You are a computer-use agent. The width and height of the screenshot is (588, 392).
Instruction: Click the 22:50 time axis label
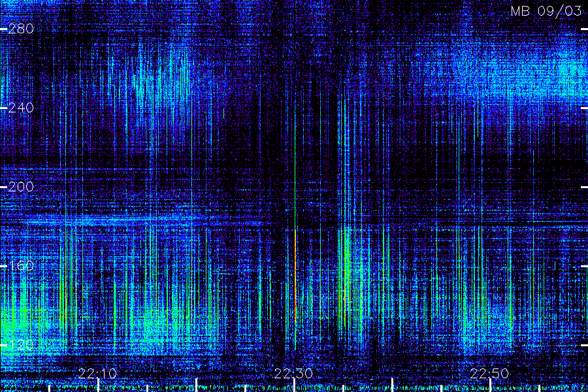(x=489, y=373)
